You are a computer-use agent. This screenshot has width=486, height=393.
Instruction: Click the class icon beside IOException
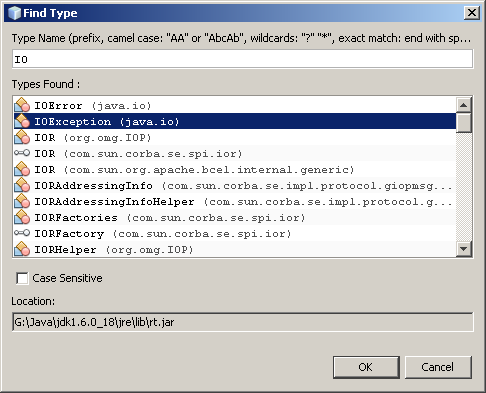pyautogui.click(x=22, y=121)
